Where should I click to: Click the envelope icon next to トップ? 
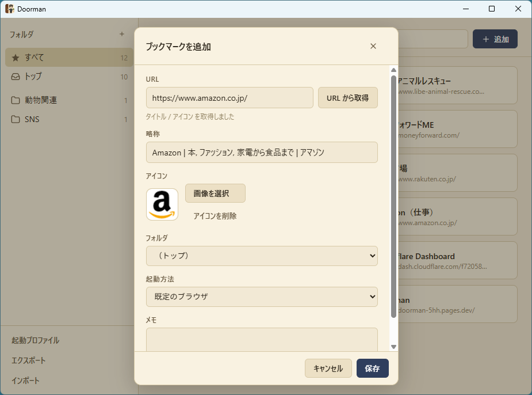[x=17, y=76]
